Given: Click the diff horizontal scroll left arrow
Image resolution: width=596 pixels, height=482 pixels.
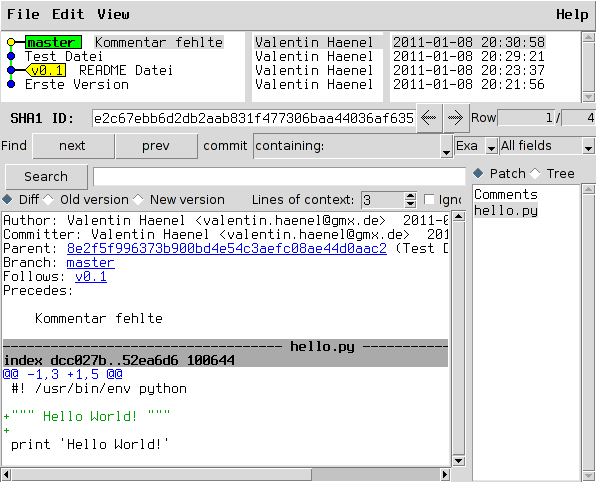Looking at the screenshot, I should (6, 474).
